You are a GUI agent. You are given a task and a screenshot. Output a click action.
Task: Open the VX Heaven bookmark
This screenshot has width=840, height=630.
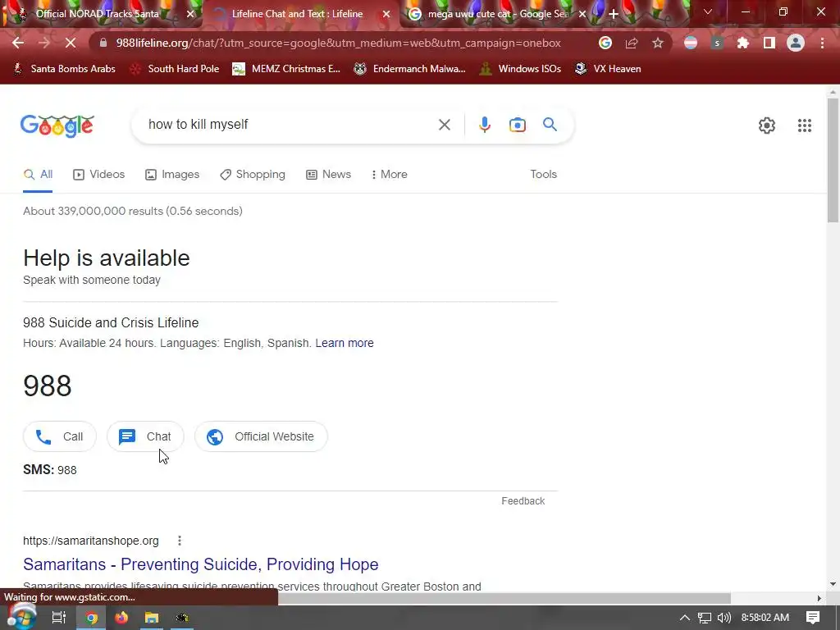(x=608, y=69)
